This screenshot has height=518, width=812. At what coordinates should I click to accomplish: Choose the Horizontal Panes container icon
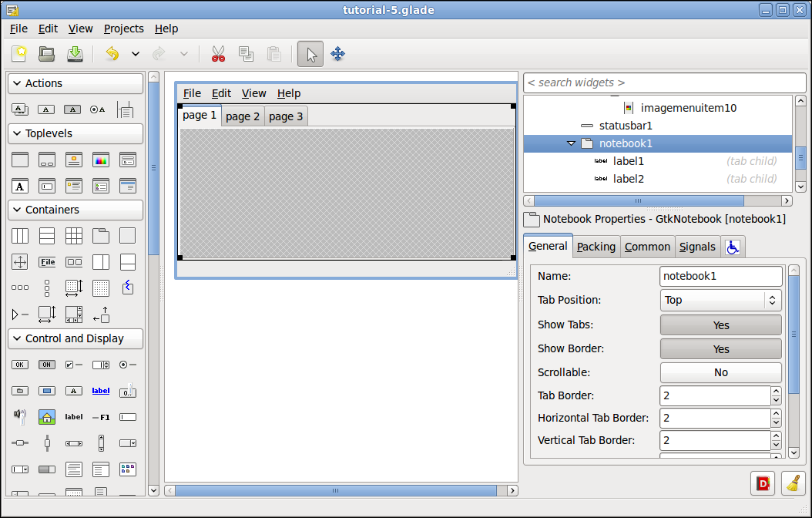[100, 262]
